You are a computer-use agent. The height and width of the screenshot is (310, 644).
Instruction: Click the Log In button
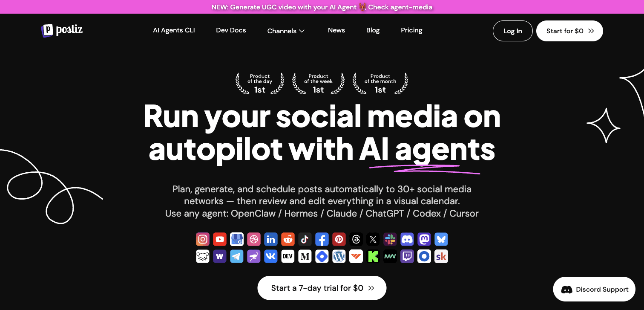pos(513,31)
